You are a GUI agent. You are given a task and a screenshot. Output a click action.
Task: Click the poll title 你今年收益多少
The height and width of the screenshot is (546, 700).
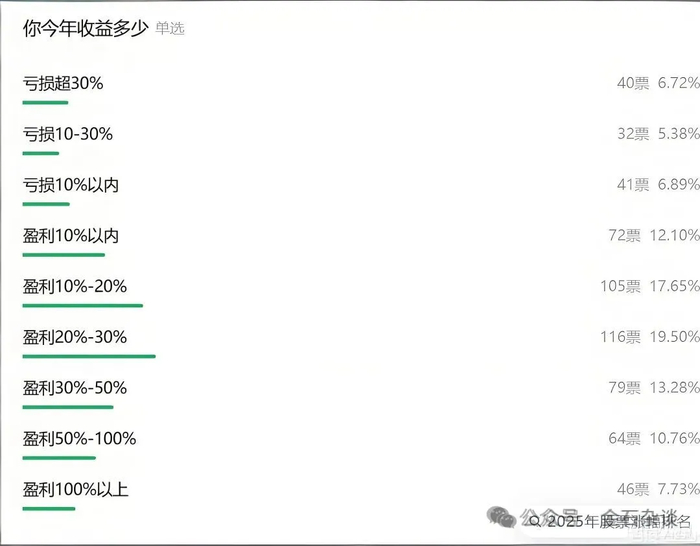pyautogui.click(x=85, y=28)
